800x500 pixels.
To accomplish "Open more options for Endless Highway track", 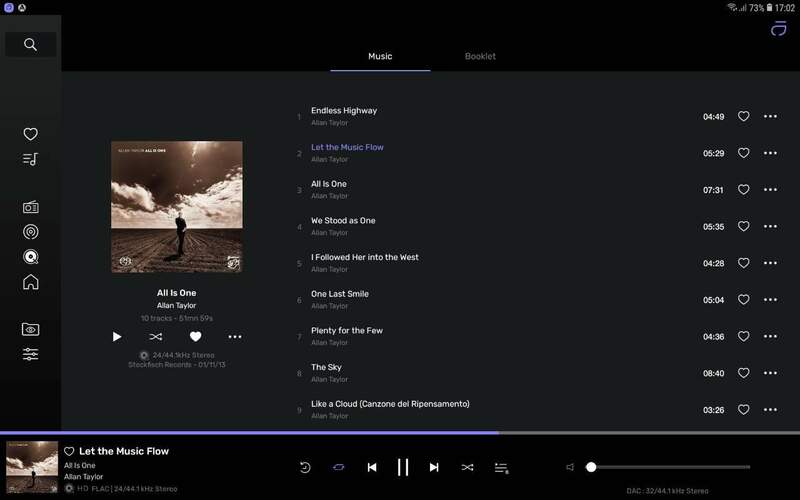I will (770, 116).
